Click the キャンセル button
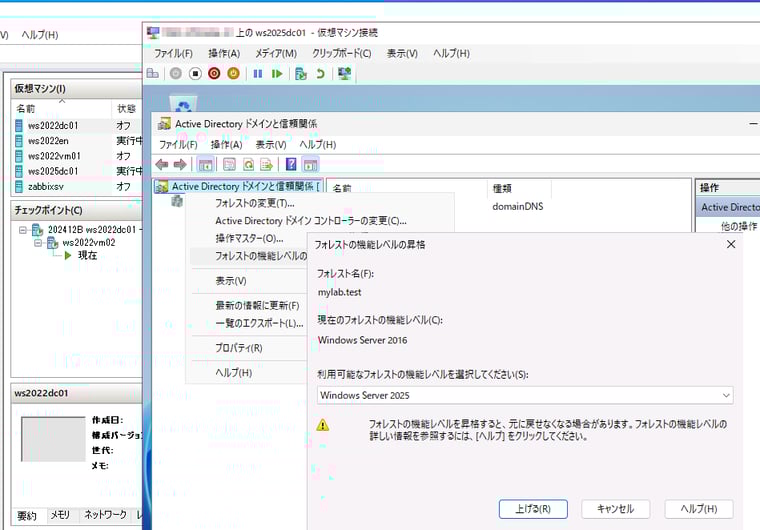Viewport: 760px width, 530px height. click(616, 509)
